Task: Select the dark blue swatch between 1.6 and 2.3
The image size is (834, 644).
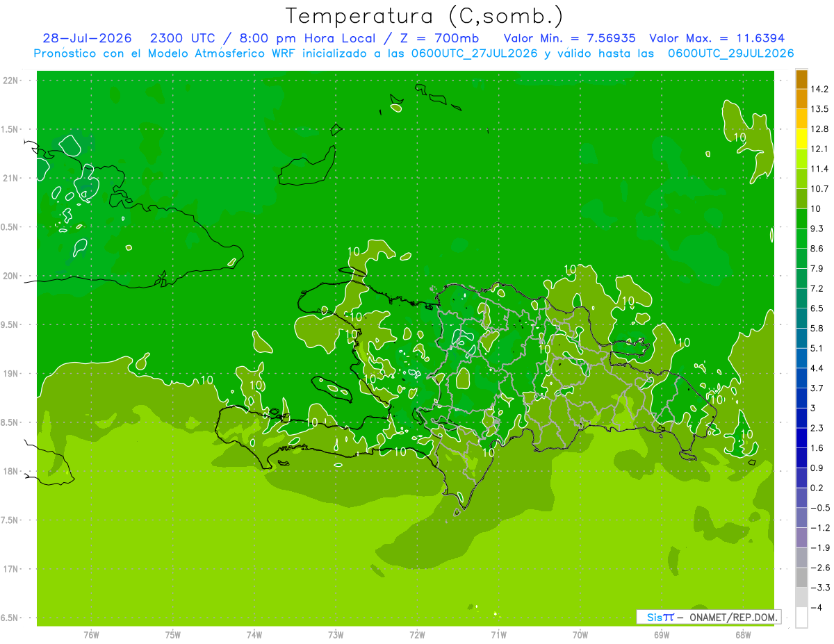Action: tap(801, 438)
